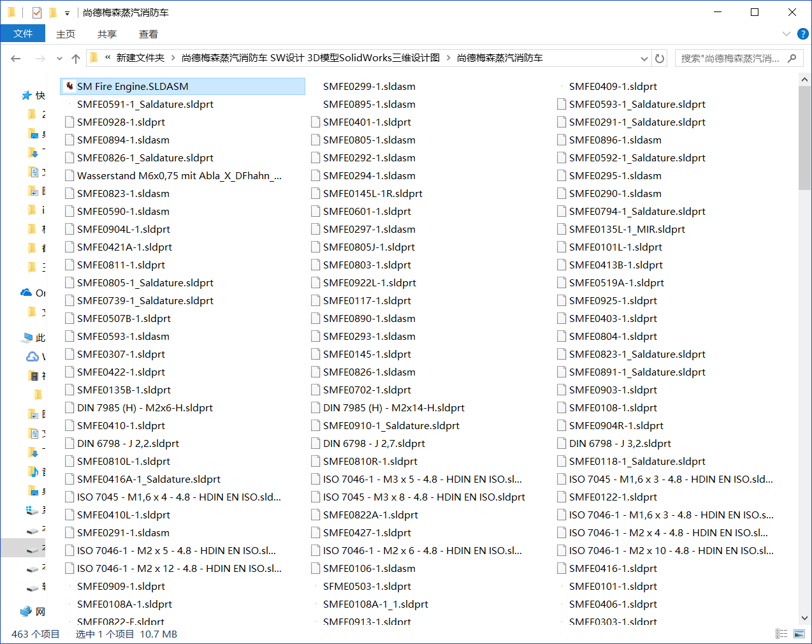The image size is (812, 644).
Task: Open the Windows system drive in sidebar
Action: pyautogui.click(x=33, y=509)
